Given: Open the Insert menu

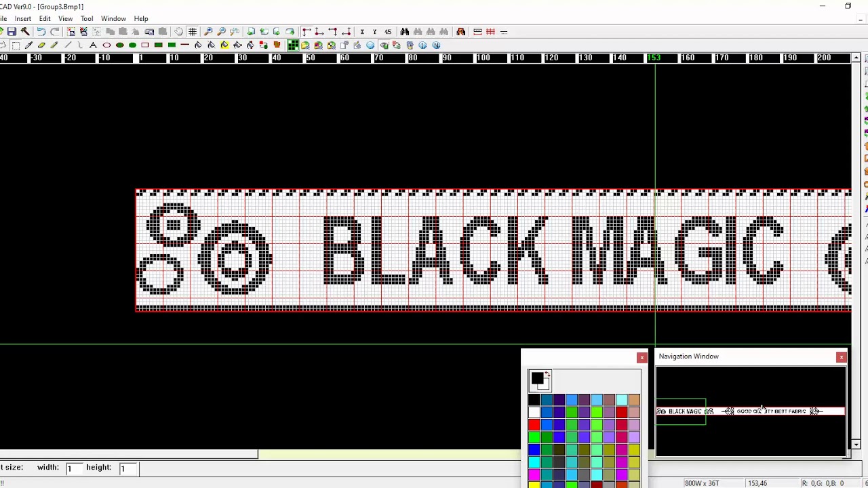Looking at the screenshot, I should [22, 18].
